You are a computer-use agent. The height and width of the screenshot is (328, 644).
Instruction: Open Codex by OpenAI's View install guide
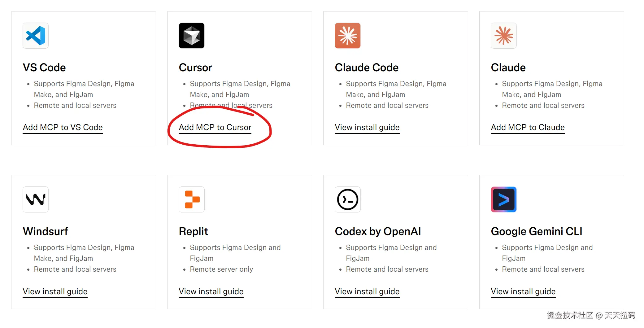[x=367, y=291]
